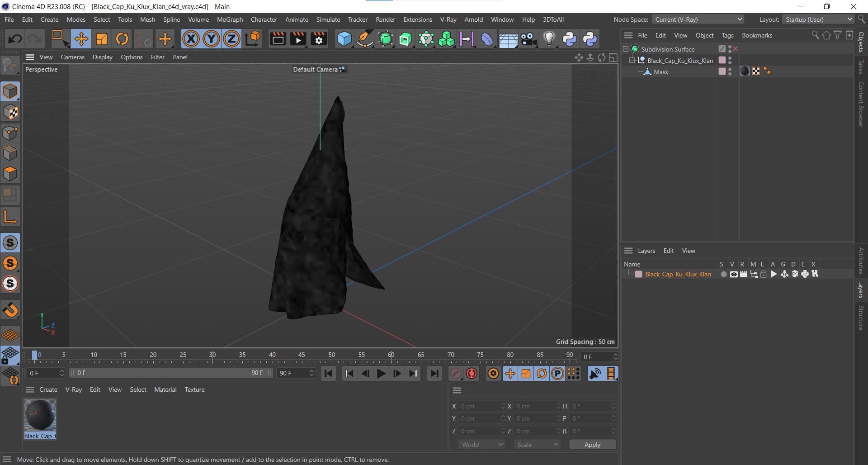Open the MoGraph menu
This screenshot has width=868, height=465.
click(x=230, y=19)
